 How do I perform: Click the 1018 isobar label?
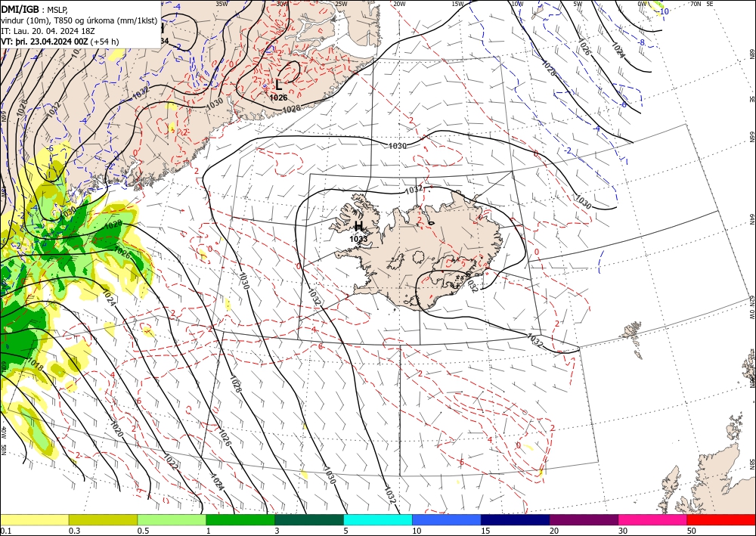click(36, 364)
